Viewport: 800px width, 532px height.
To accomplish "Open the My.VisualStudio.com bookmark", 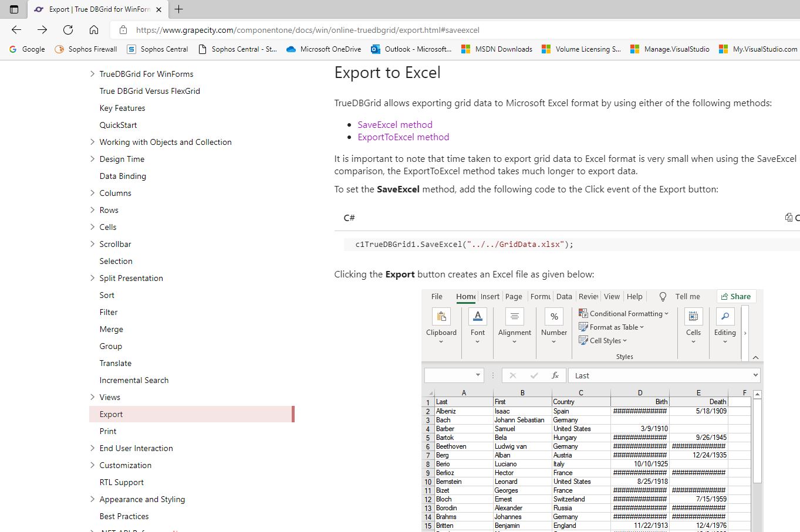I will pyautogui.click(x=758, y=49).
